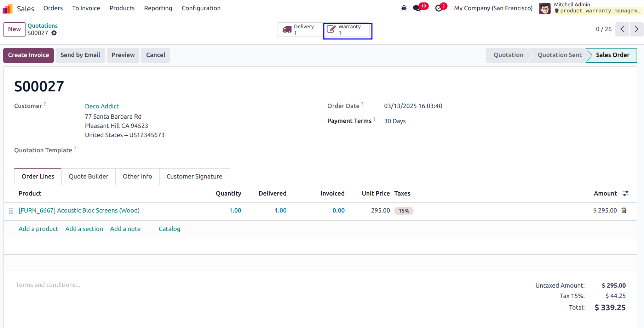644x328 pixels.
Task: Grab the order line drag handle
Action: pos(11,211)
